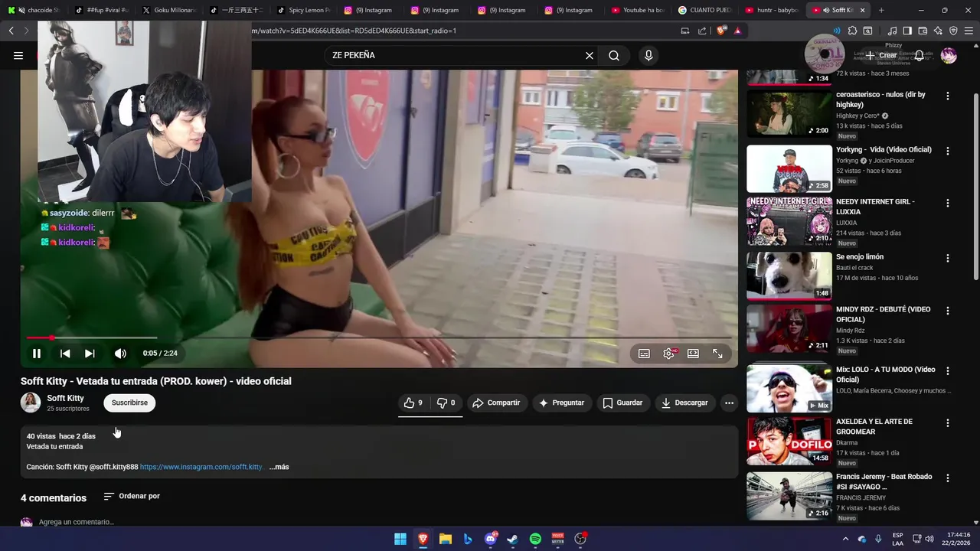Screen dimensions: 980x551
Task: Enter fullscreen in the video player
Action: [717, 354]
